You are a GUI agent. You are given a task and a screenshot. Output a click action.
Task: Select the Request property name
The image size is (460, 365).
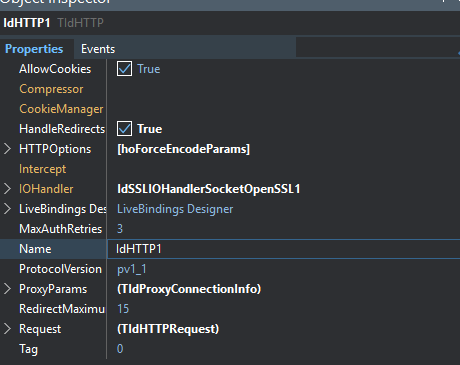[x=40, y=329]
